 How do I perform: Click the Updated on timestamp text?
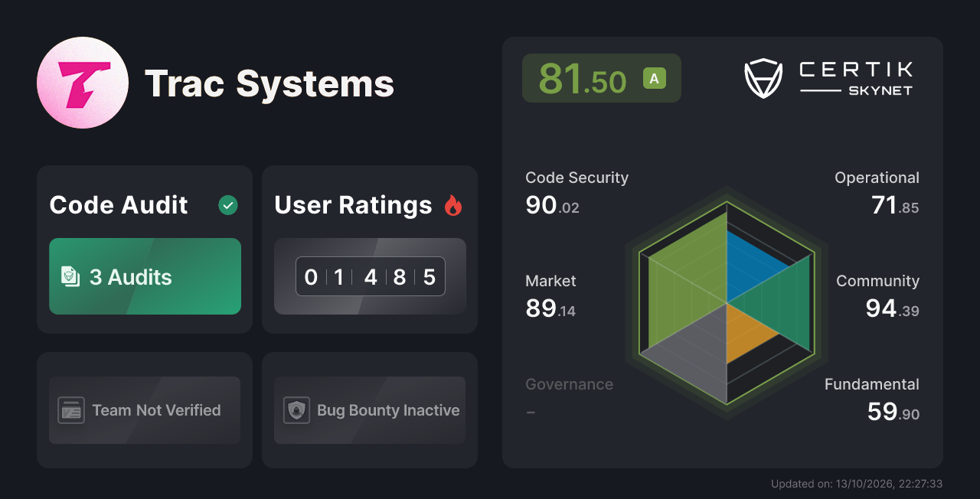coord(857,484)
